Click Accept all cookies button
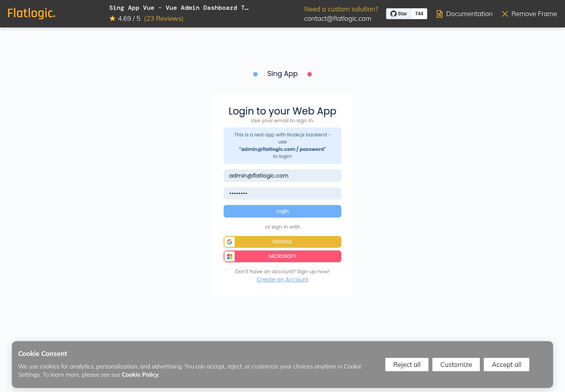 point(507,365)
